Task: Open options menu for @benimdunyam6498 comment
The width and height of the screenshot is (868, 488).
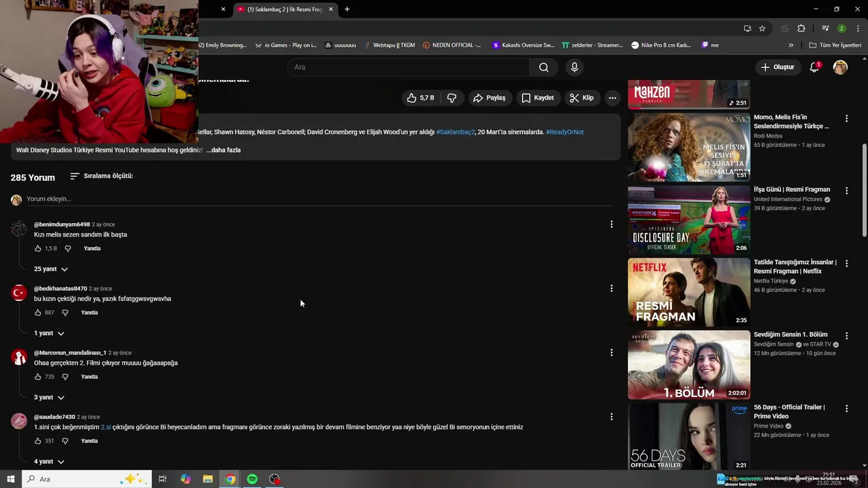Action: point(611,224)
